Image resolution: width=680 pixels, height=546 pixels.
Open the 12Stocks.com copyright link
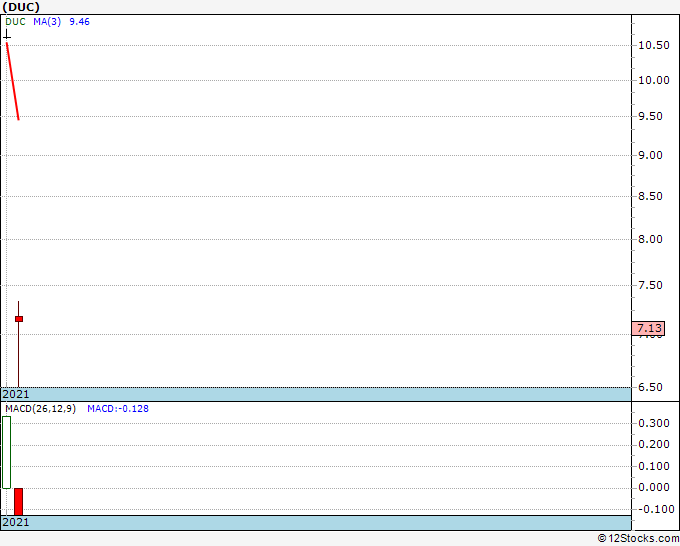click(638, 538)
